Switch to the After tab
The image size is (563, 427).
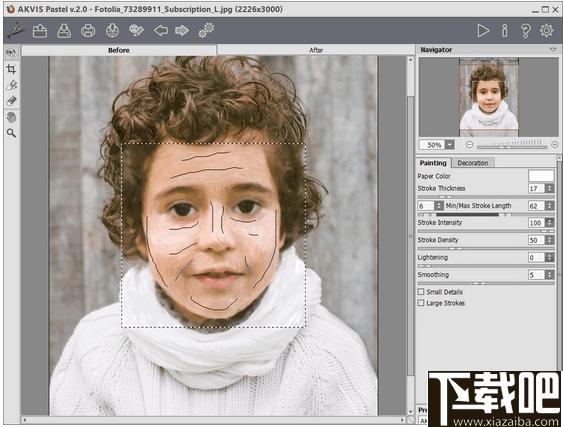pyautogui.click(x=316, y=50)
